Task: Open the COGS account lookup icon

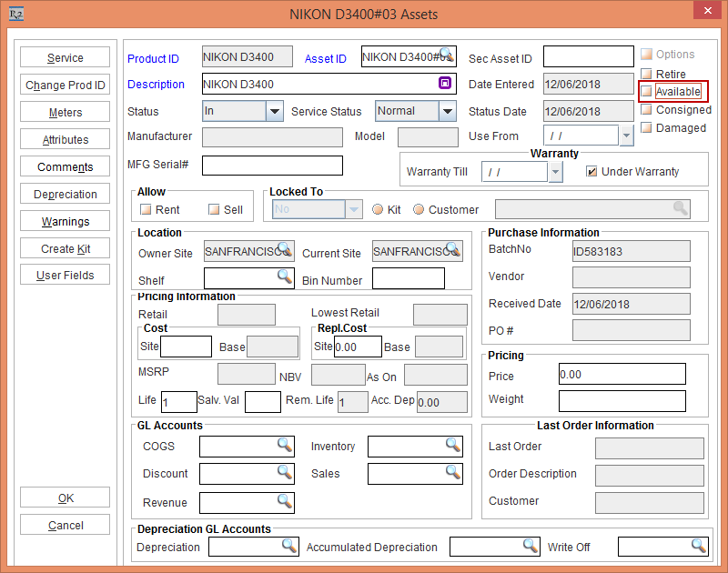Action: [285, 445]
